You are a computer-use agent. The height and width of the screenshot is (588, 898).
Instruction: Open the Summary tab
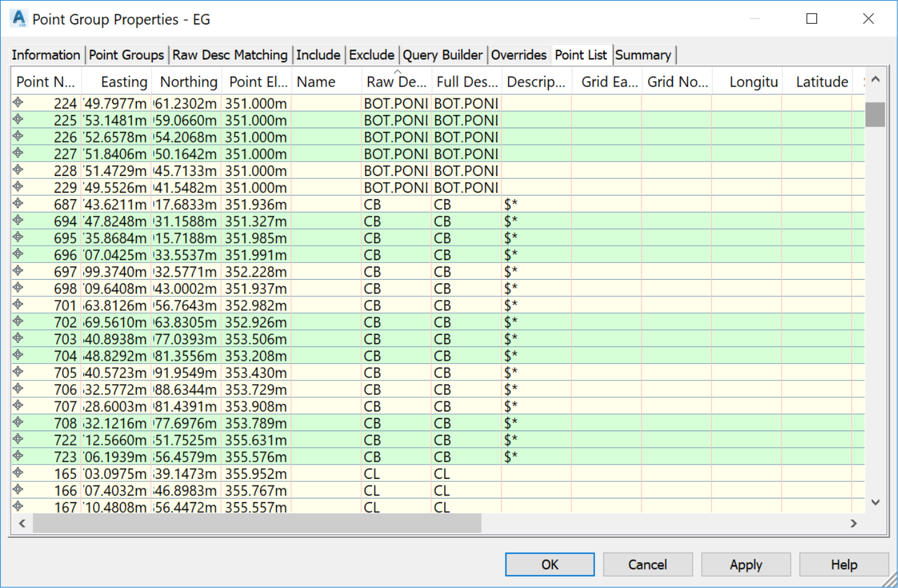(x=643, y=55)
